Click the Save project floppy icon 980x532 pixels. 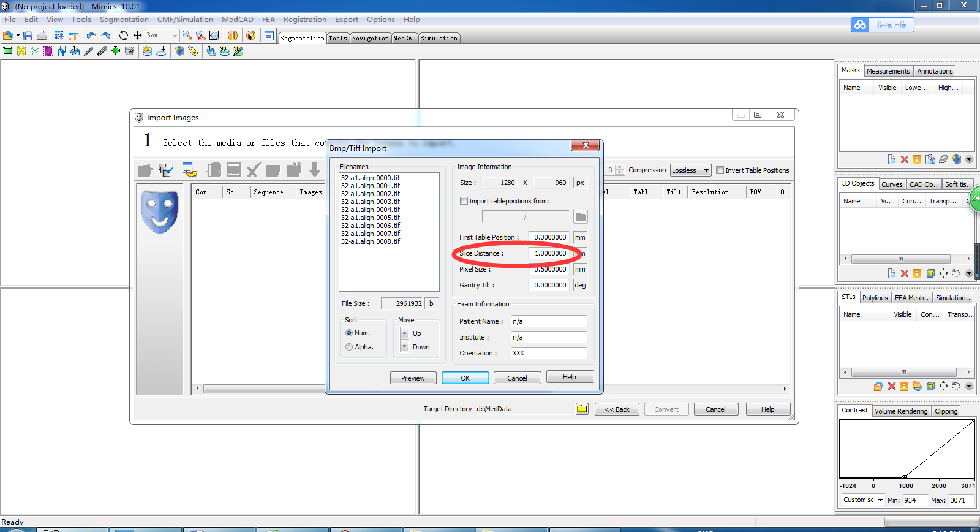click(x=28, y=36)
